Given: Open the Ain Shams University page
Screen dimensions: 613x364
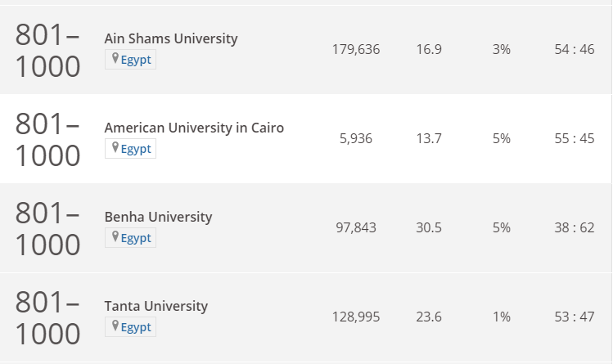Looking at the screenshot, I should (171, 38).
